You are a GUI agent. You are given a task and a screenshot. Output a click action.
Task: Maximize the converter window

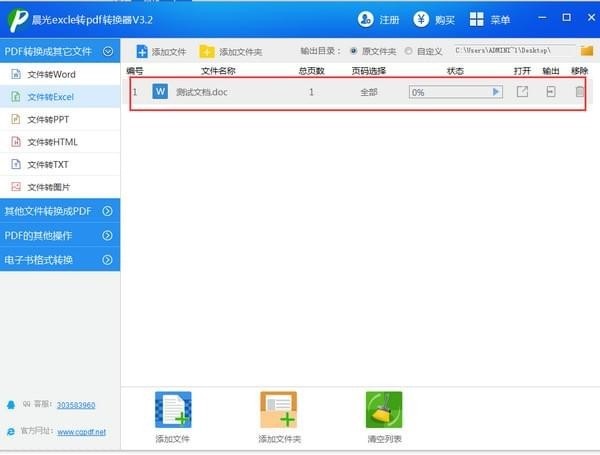tap(567, 18)
